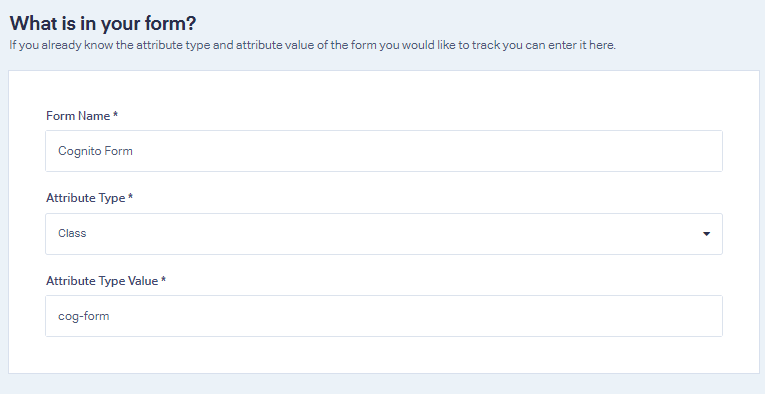Click the required asterisk beside Attribute Type

coord(130,196)
